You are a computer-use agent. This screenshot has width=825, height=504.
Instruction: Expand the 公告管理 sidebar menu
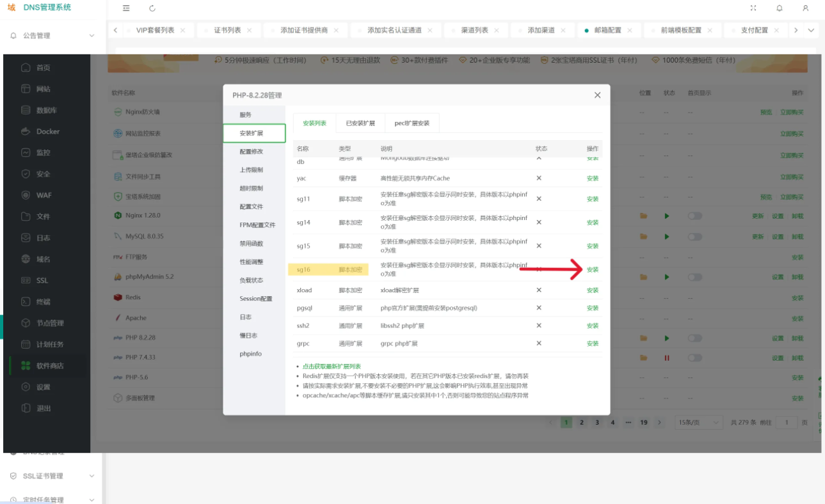(92, 36)
